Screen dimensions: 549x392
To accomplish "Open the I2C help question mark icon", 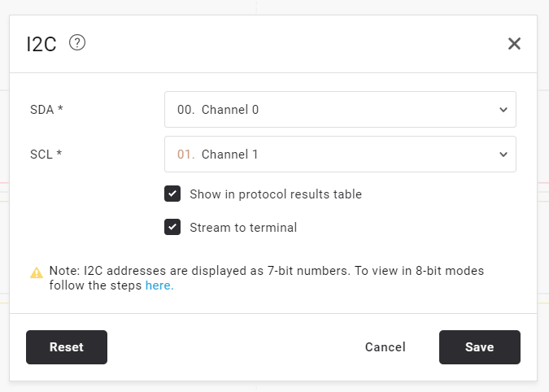I will pos(77,42).
